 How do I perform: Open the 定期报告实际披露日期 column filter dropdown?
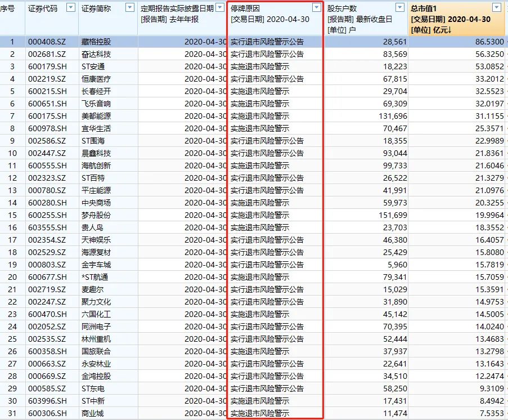220,7
